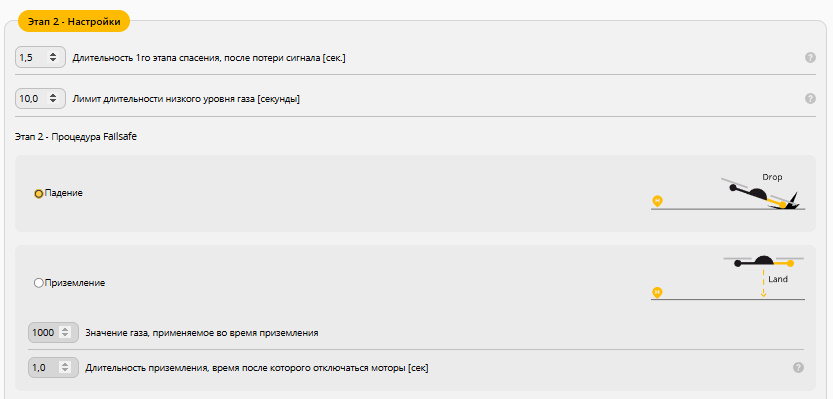Adjust stepper arrows of throttle value 1000
The image size is (833, 399).
[x=65, y=333]
